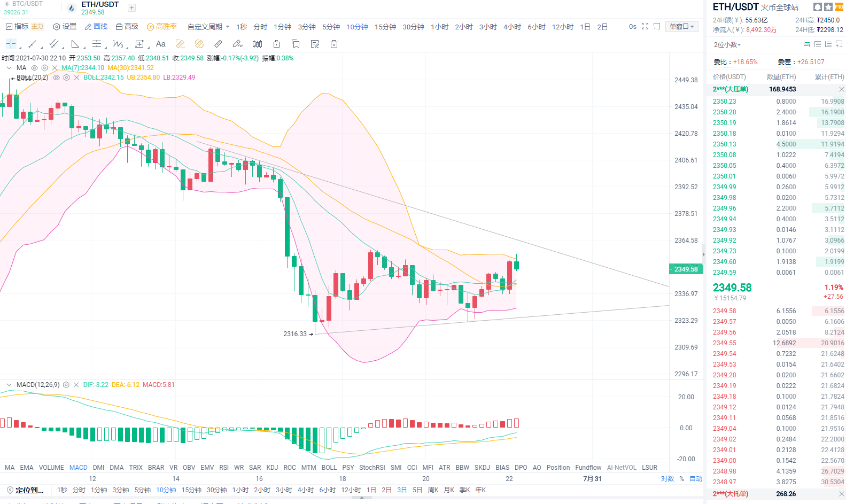
Task: Collapse the MACD indicator panel
Action: click(9, 385)
